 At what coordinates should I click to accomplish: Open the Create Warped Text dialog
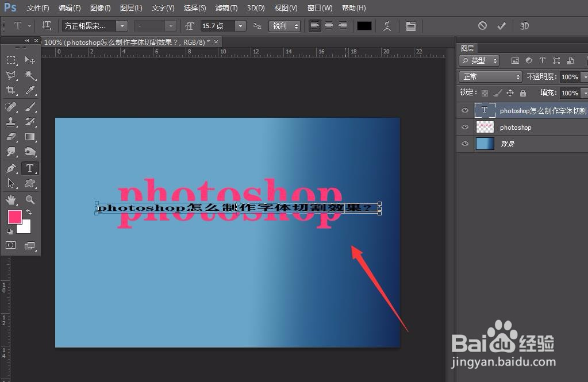point(387,26)
